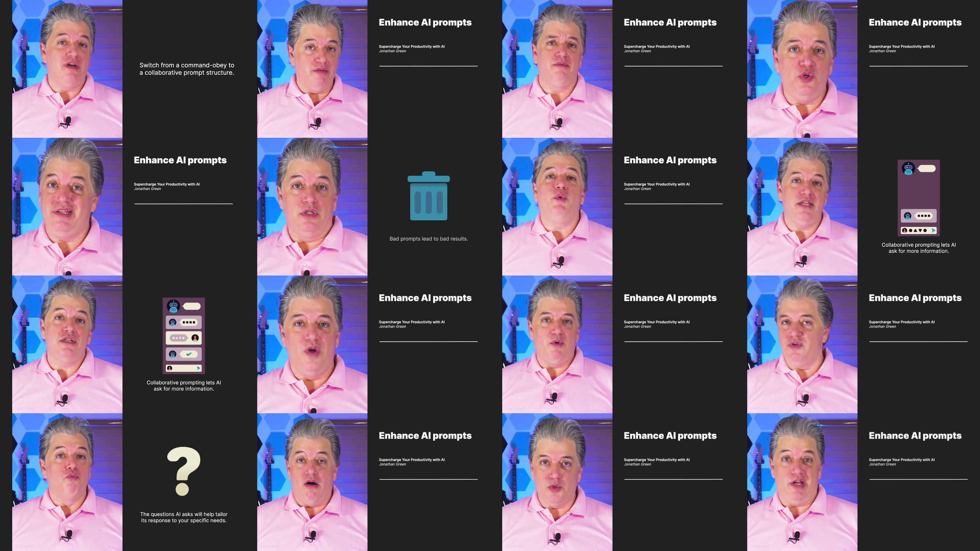Image resolution: width=980 pixels, height=551 pixels.
Task: Click the robot avatar atop the five-row chat illustration
Action: [x=173, y=306]
